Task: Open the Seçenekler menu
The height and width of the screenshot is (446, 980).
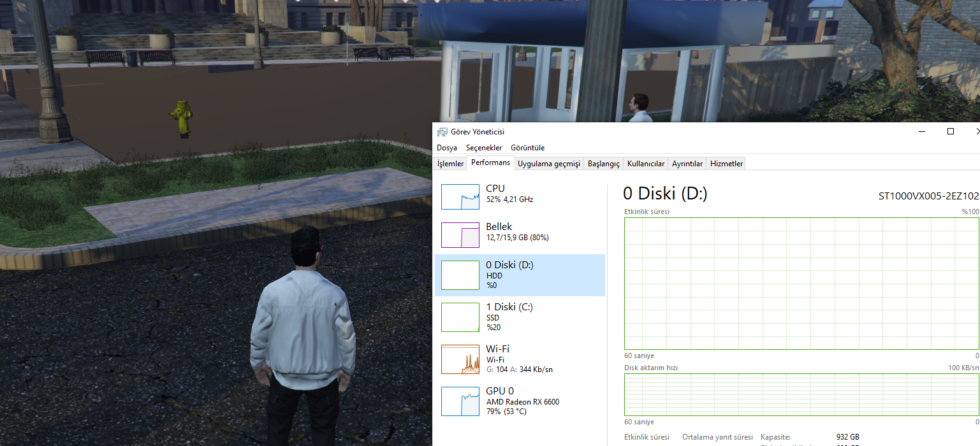Action: (484, 148)
